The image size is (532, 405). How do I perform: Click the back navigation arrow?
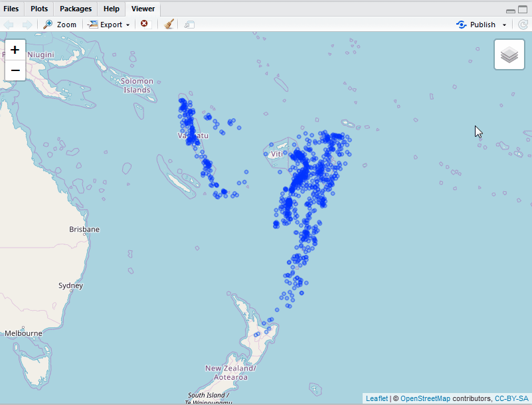point(9,24)
